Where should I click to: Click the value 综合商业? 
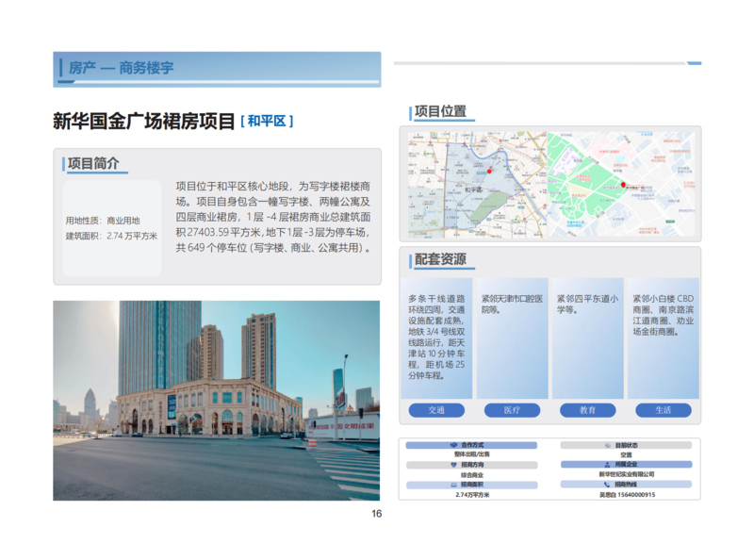coord(472,475)
